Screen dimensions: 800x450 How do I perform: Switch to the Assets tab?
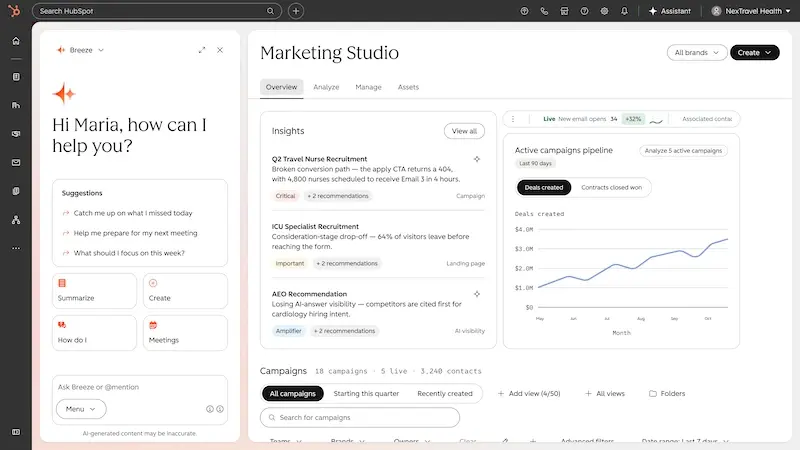(408, 87)
